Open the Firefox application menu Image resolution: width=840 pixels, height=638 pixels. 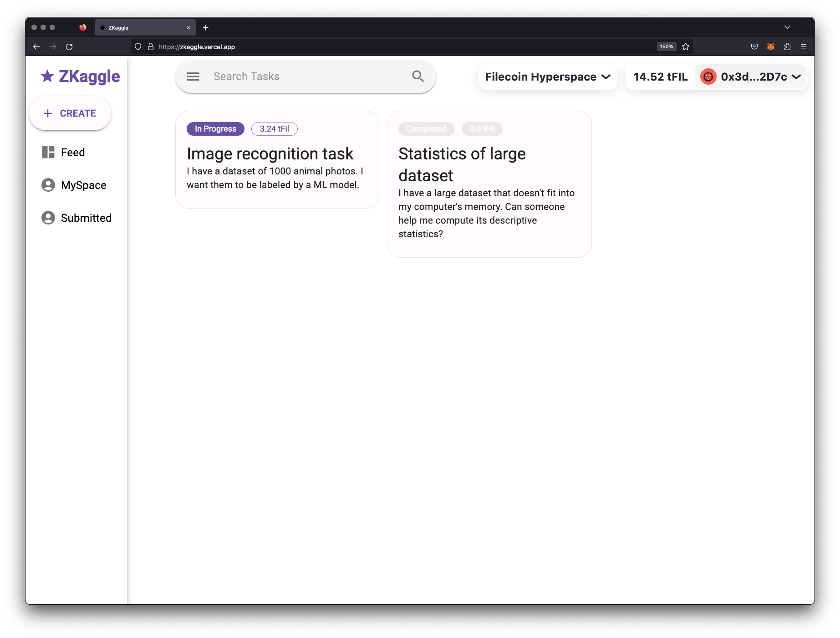804,46
